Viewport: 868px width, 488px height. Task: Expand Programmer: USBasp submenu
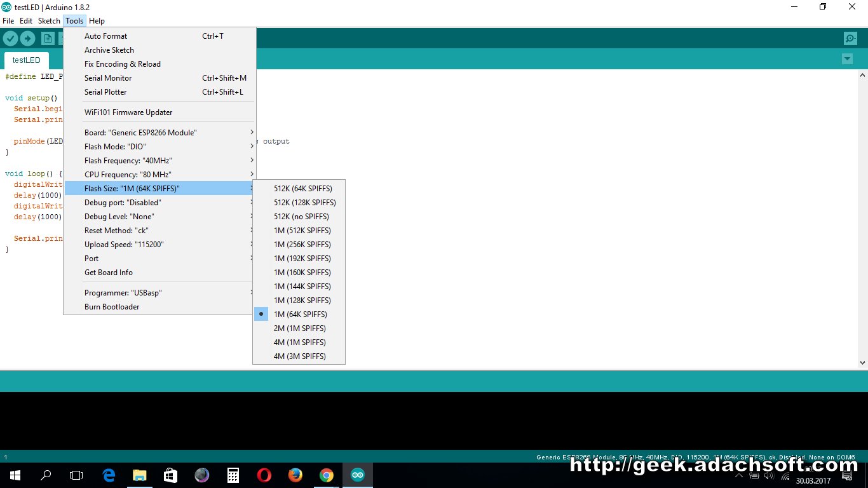click(159, 293)
